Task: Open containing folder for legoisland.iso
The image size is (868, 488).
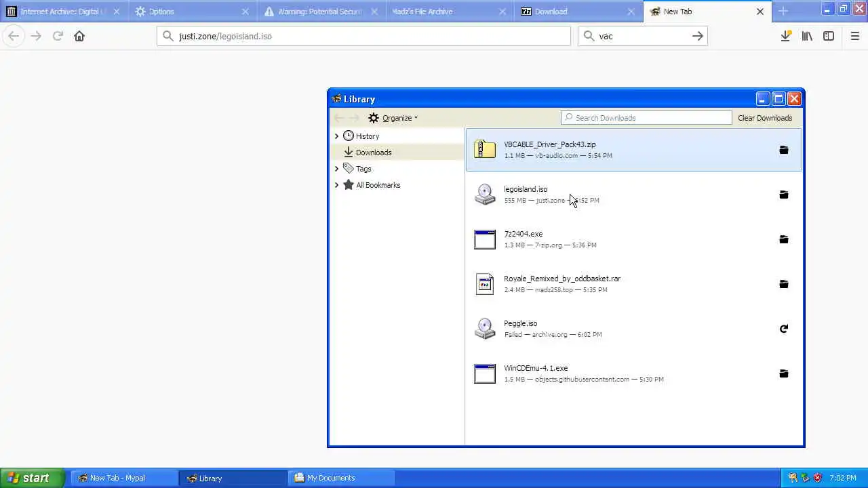Action: point(783,195)
